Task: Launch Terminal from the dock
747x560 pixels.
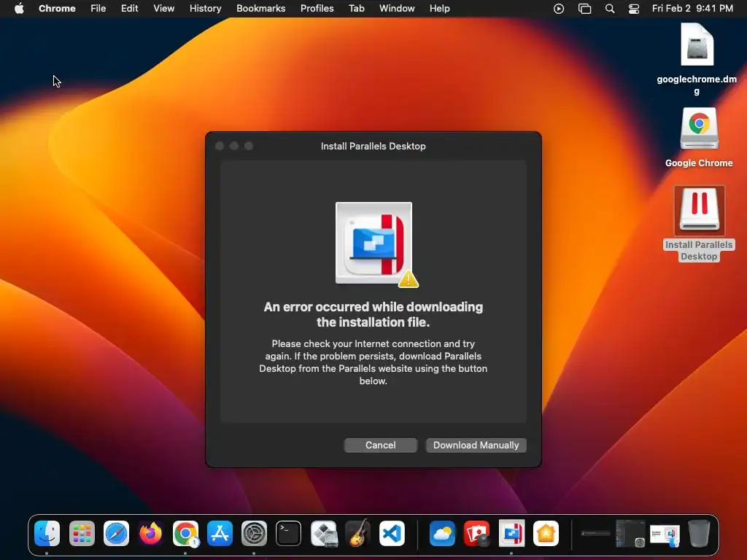Action: (x=289, y=533)
